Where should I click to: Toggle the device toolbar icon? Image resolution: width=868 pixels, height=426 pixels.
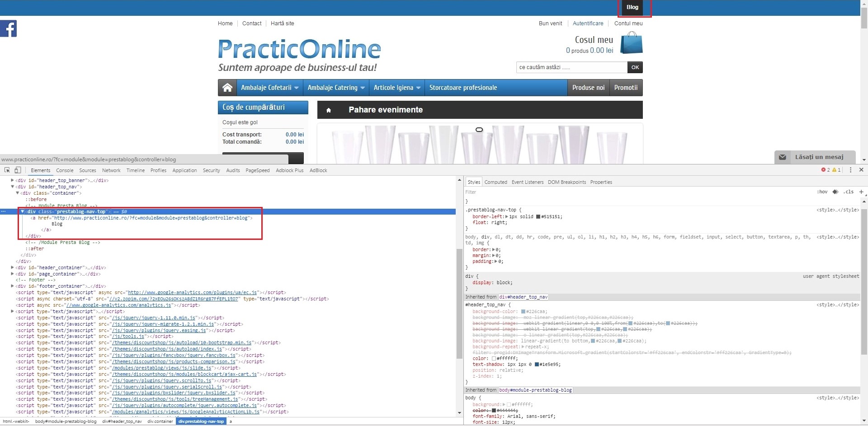18,170
